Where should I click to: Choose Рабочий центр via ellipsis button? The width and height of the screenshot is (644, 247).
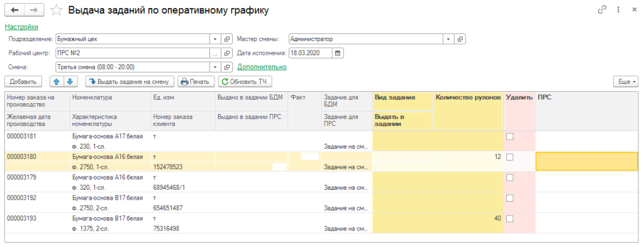coord(216,53)
